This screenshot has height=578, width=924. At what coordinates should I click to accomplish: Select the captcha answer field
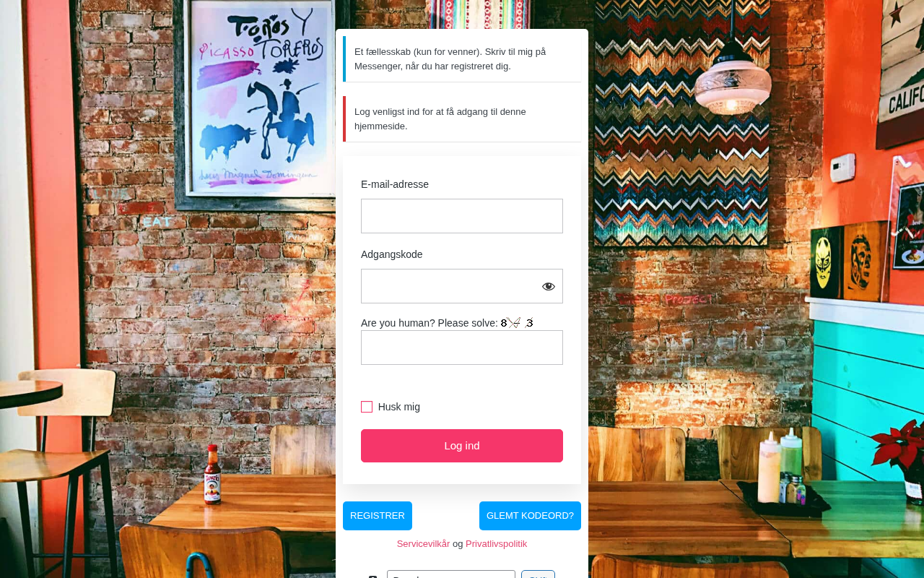[462, 348]
